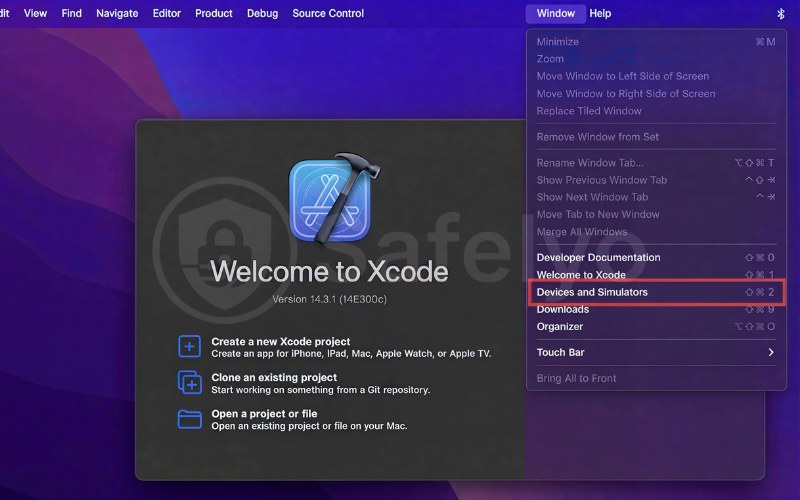The width and height of the screenshot is (800, 500).
Task: Open the Product menu
Action: (213, 13)
